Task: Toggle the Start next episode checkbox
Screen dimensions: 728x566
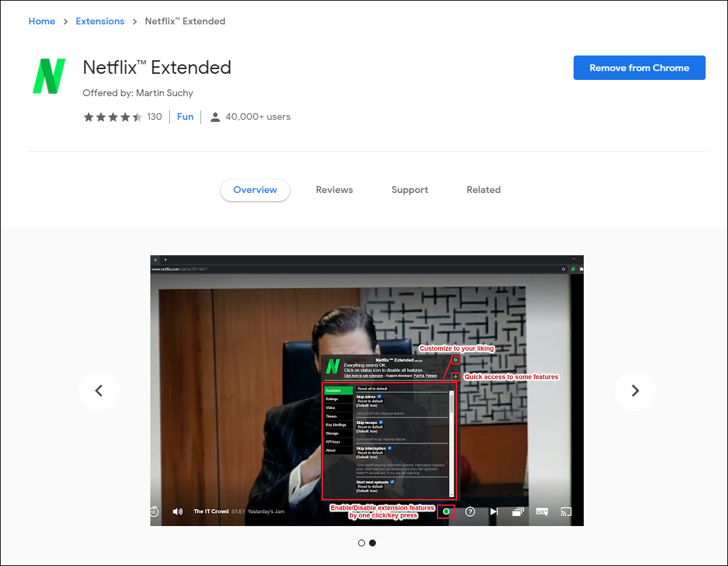Action: click(x=392, y=482)
